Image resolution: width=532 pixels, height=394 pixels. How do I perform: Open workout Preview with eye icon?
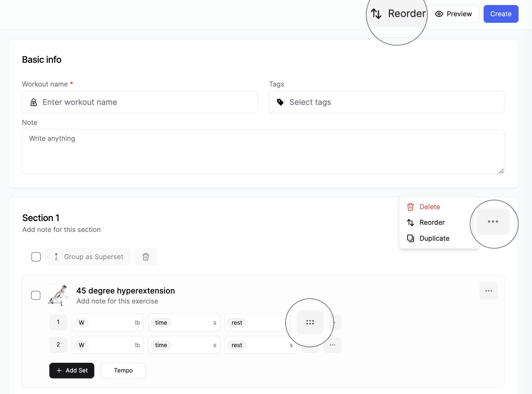[x=453, y=14]
